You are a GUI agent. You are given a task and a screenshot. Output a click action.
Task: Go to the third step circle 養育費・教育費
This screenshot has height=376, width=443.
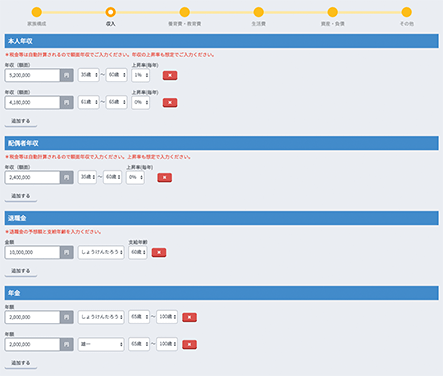coord(184,12)
